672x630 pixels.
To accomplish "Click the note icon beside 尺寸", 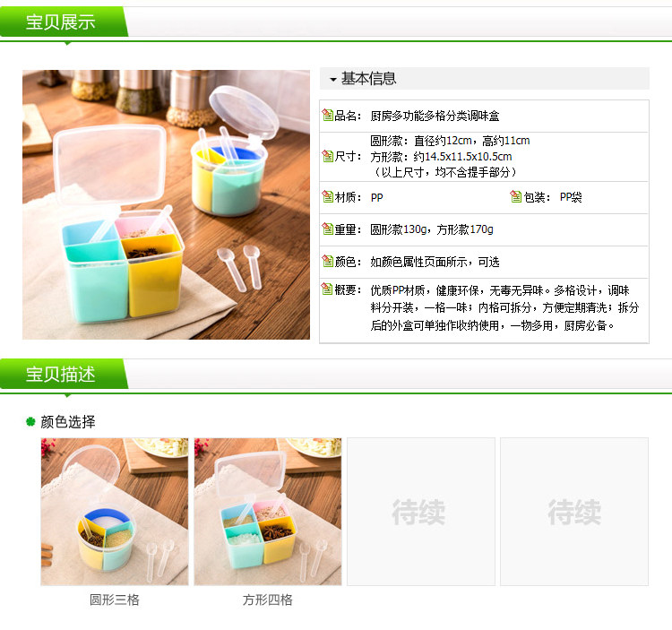I will pyautogui.click(x=327, y=156).
